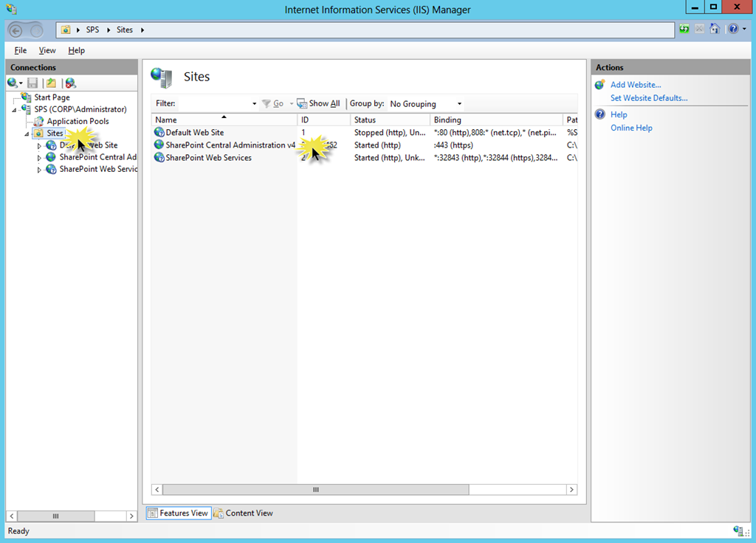Image resolution: width=756 pixels, height=543 pixels.
Task: Click the Help question mark icon in Actions
Action: pyautogui.click(x=599, y=114)
